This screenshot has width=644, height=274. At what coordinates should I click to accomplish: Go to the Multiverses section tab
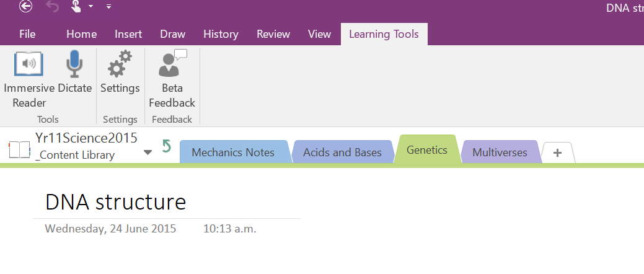point(500,152)
